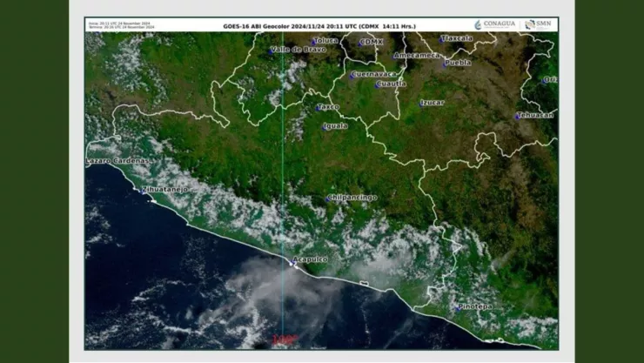Image resolution: width=644 pixels, height=363 pixels.
Task: Select the Lazaro Cardenas coastal label
Action: click(117, 161)
